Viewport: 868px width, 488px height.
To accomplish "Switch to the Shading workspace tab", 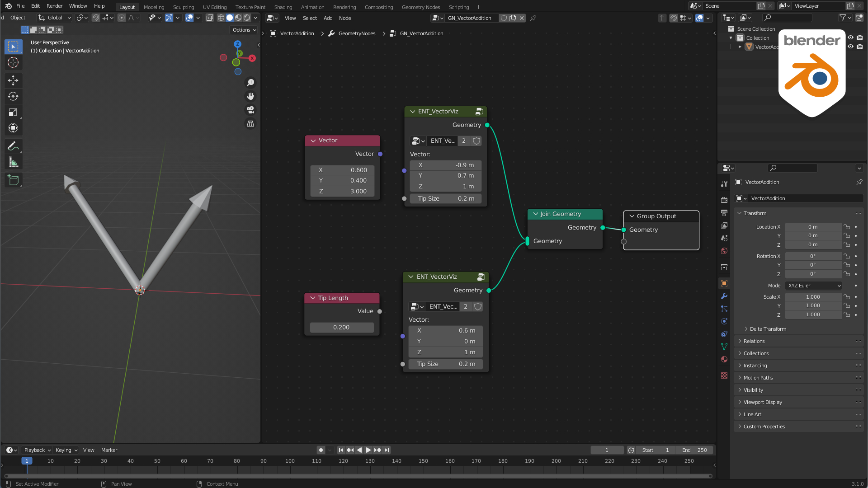I will click(x=283, y=7).
